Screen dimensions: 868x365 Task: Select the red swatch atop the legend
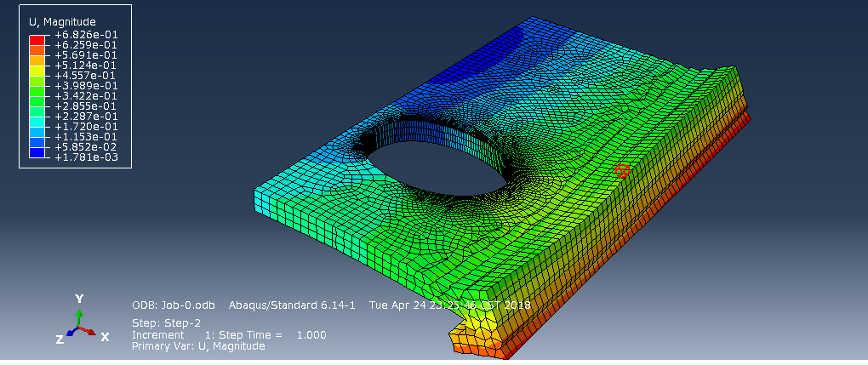37,40
